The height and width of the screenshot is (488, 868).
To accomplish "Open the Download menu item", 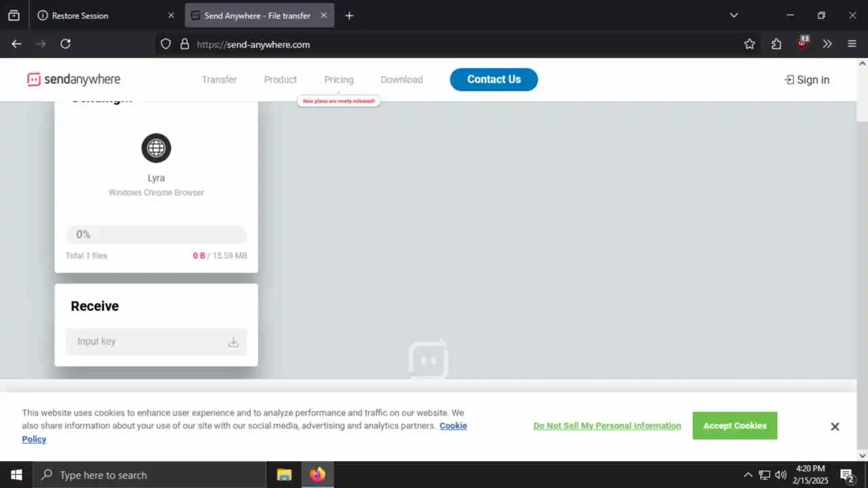I will [x=401, y=79].
